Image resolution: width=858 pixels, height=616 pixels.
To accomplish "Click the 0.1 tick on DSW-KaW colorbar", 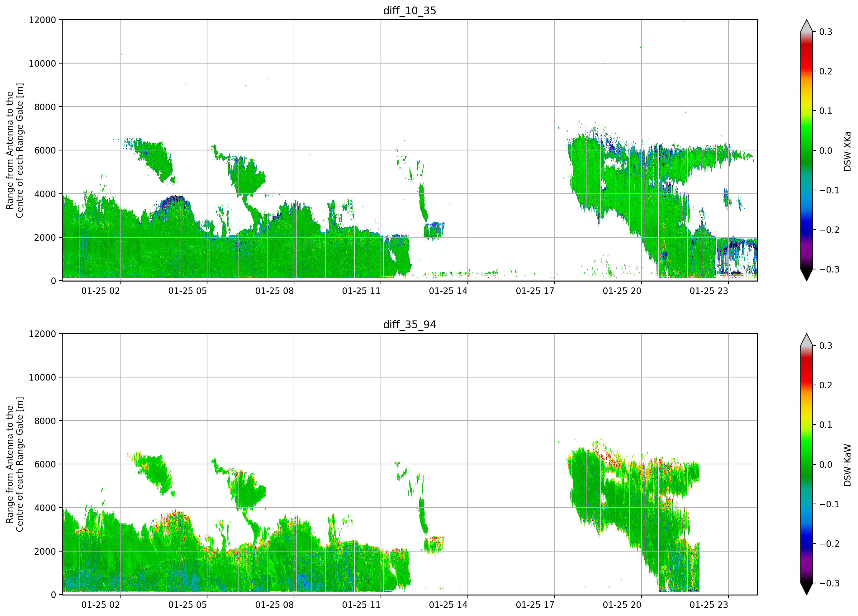I will pos(826,425).
